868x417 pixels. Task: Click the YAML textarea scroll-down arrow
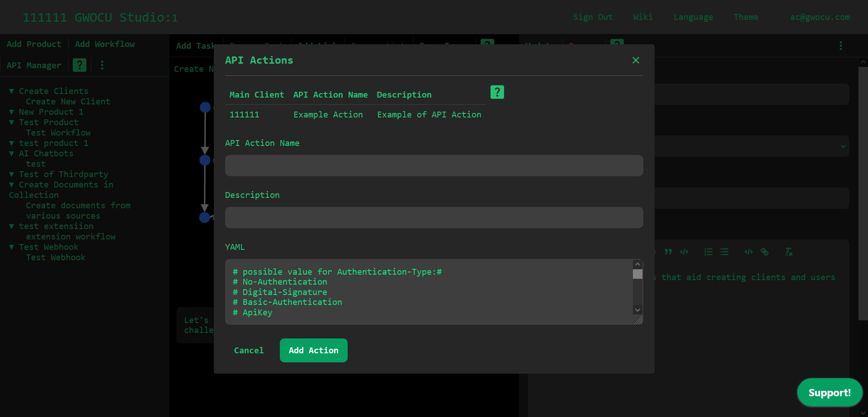[637, 309]
